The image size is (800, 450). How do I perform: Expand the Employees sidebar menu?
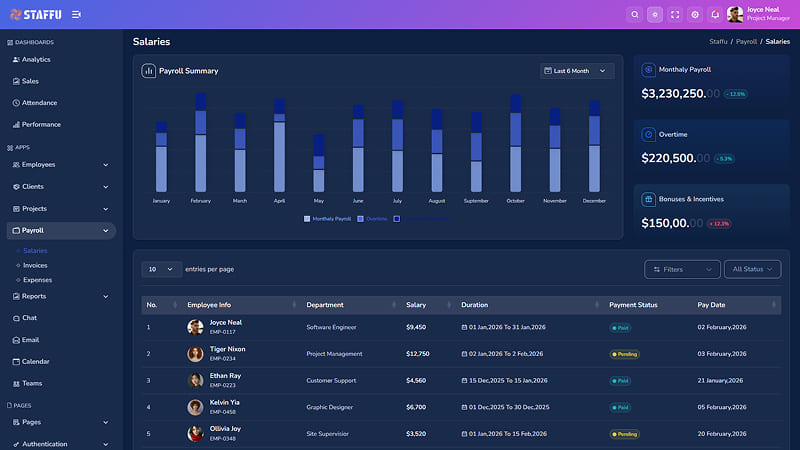click(x=61, y=165)
